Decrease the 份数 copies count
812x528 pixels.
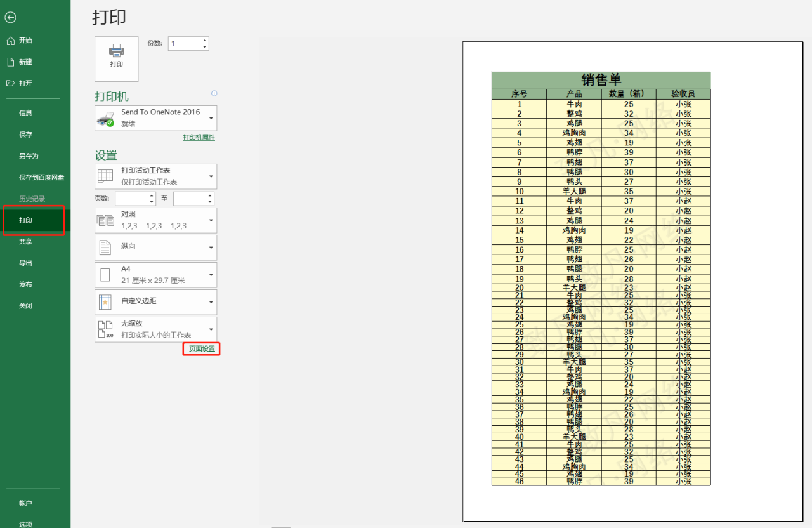pyautogui.click(x=205, y=47)
